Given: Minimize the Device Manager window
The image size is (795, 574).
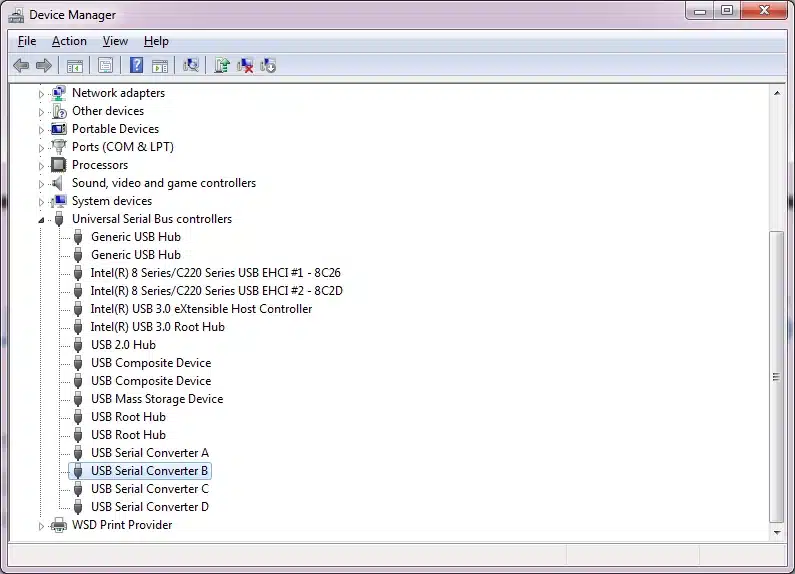Looking at the screenshot, I should [700, 11].
